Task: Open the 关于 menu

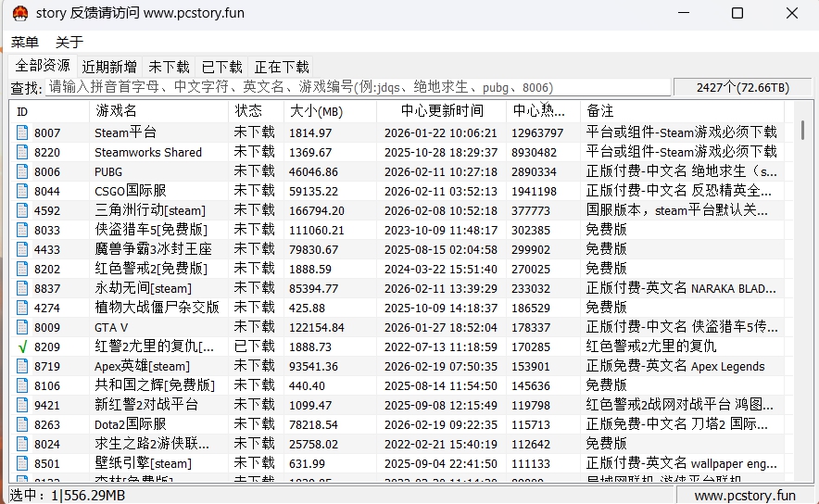Action: [x=69, y=42]
